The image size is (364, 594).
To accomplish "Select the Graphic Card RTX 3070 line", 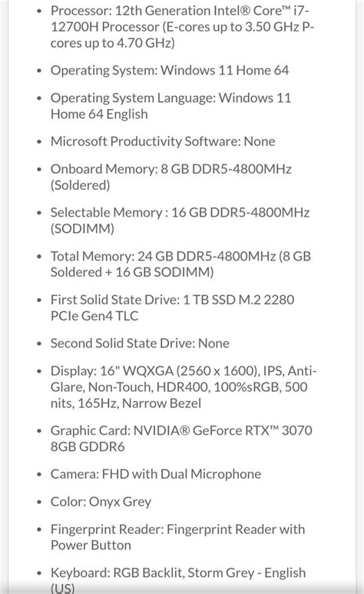I will click(181, 438).
